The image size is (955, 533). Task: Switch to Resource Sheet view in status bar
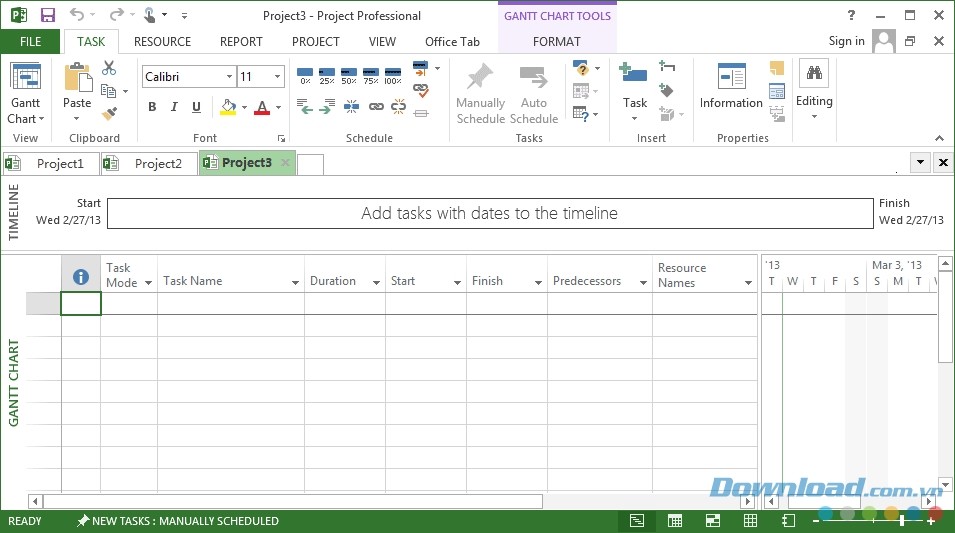click(x=750, y=521)
